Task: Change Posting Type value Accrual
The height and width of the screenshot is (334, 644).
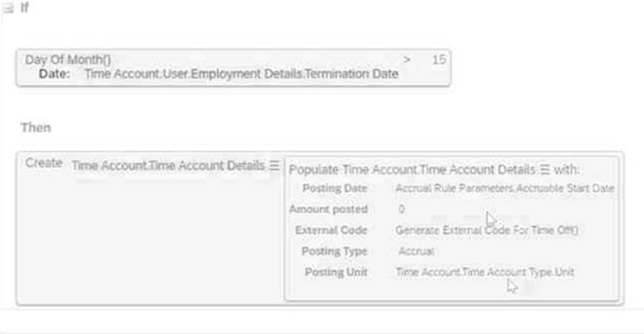Action: click(416, 252)
